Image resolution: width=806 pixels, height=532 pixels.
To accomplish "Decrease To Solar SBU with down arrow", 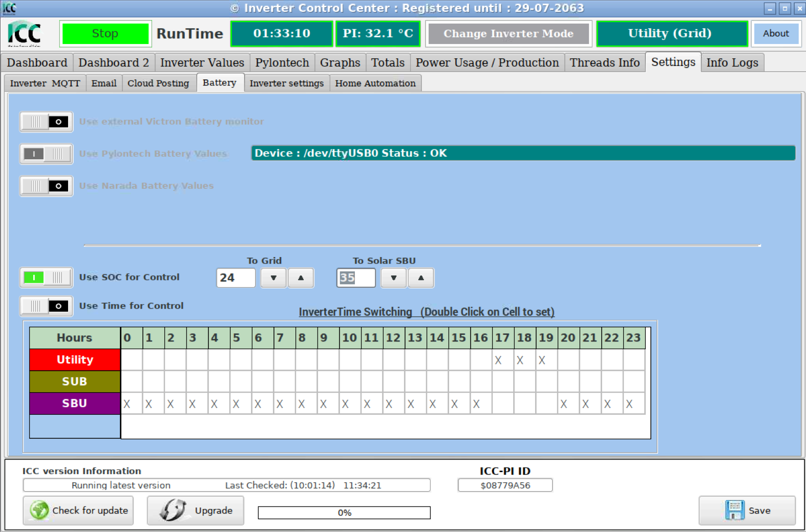I will pos(394,278).
